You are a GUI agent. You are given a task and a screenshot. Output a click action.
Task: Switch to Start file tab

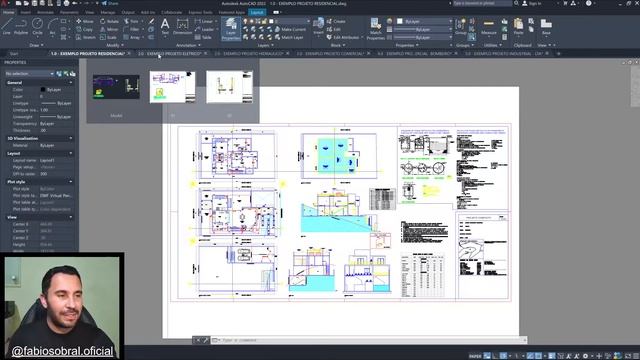14,53
